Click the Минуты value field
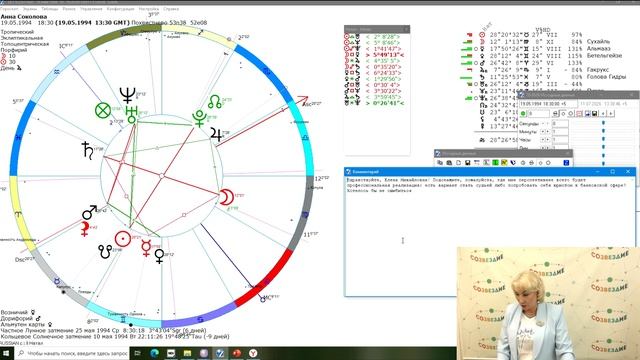 pyautogui.click(x=560, y=132)
